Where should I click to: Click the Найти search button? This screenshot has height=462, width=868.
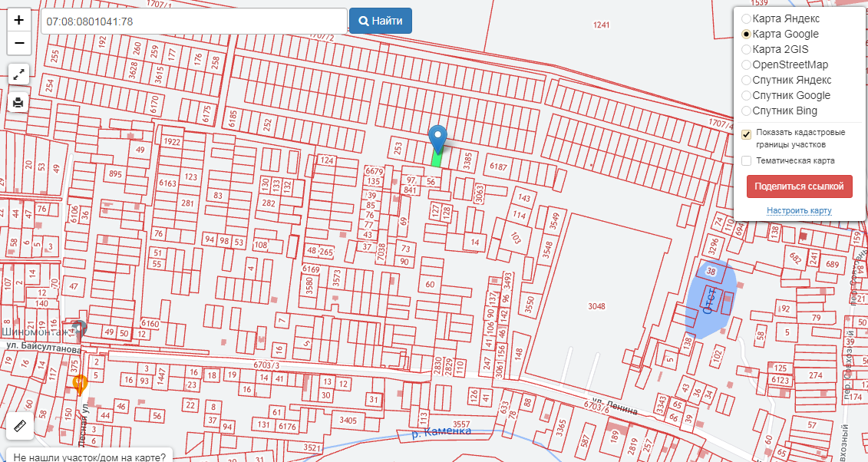coord(381,21)
